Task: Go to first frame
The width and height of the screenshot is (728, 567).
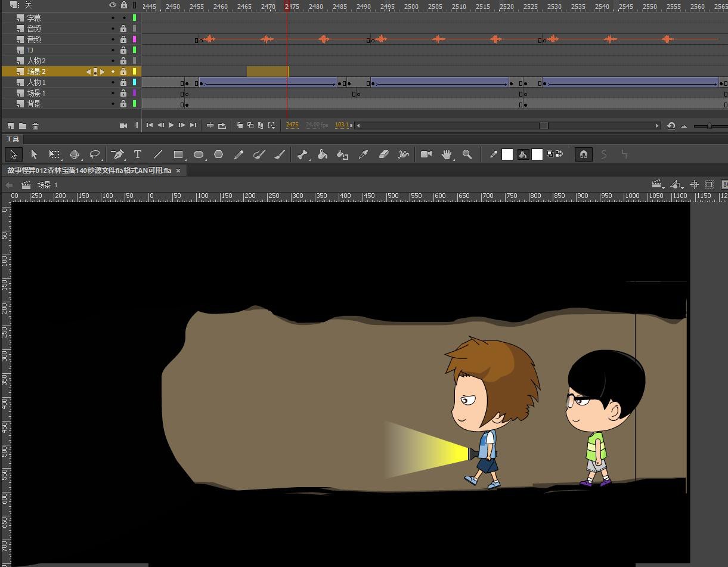Action: pyautogui.click(x=150, y=125)
